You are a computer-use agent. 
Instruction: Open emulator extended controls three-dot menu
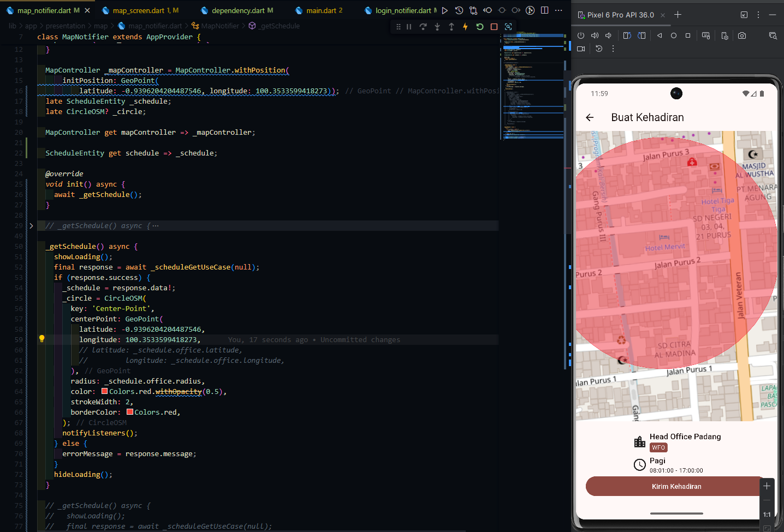pyautogui.click(x=613, y=49)
